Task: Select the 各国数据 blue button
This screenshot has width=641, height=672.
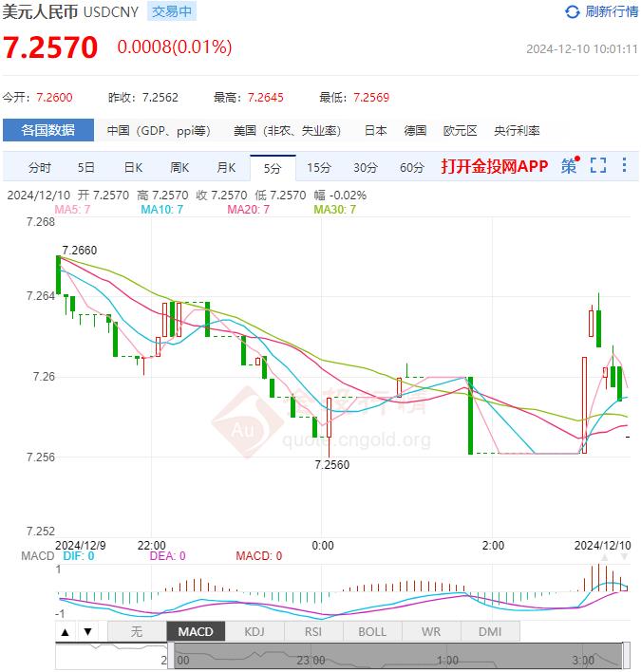Action: point(48,130)
